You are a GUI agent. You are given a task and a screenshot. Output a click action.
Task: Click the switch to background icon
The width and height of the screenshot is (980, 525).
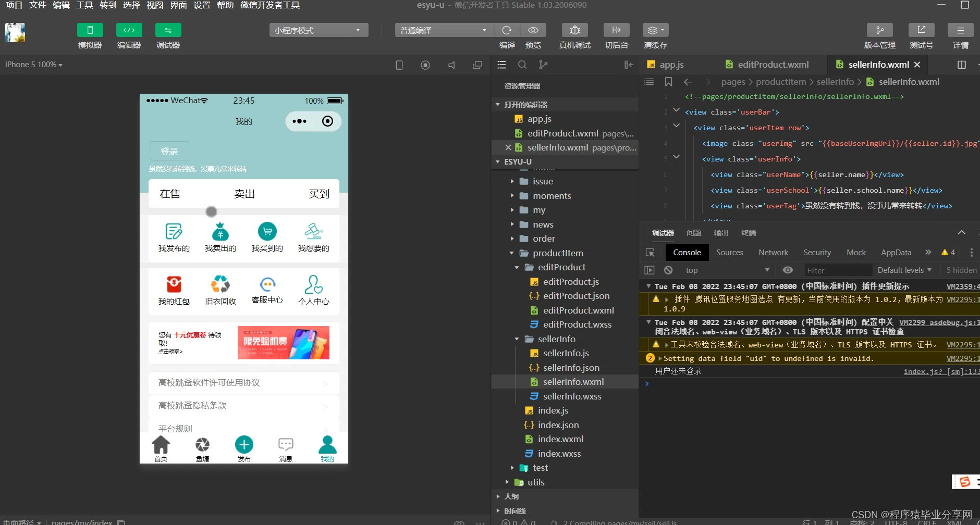[x=616, y=30]
